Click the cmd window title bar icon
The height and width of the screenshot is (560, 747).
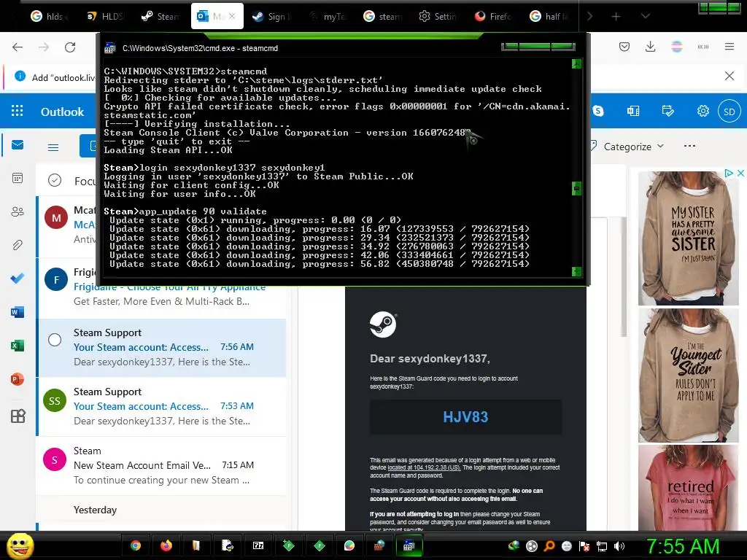coord(110,48)
